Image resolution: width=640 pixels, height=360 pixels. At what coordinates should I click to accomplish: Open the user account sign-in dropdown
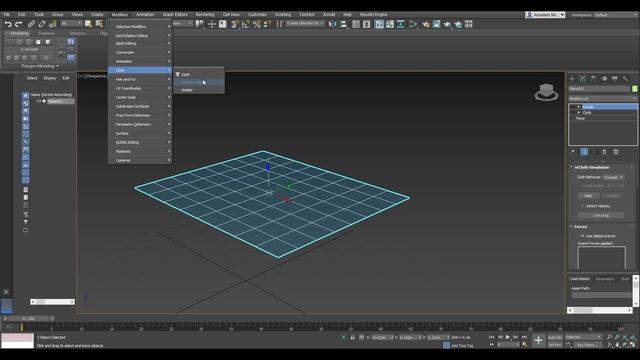coord(545,15)
